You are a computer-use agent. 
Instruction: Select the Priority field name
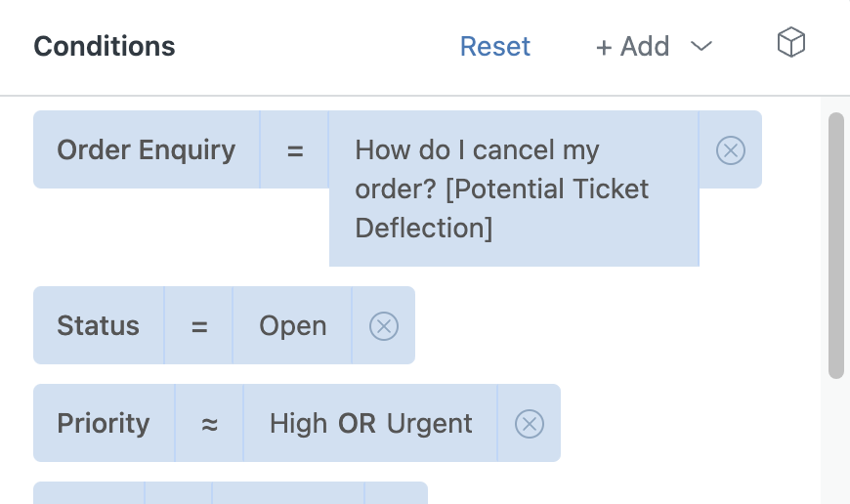click(x=104, y=423)
